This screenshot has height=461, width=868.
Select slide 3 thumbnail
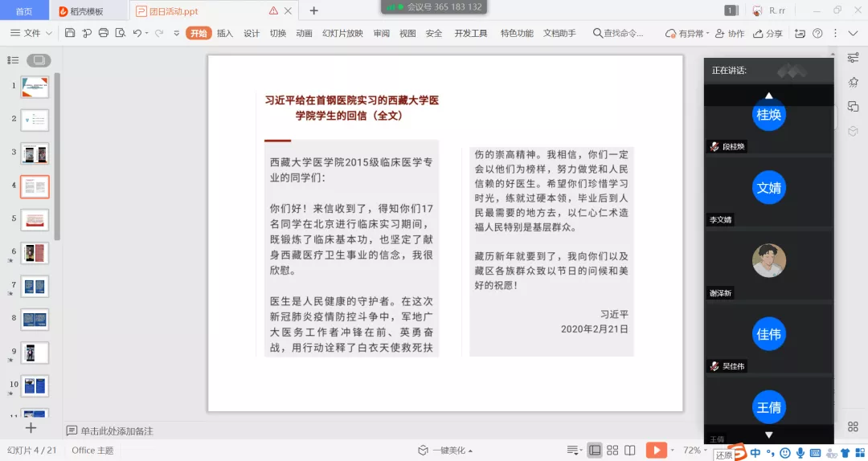point(35,153)
